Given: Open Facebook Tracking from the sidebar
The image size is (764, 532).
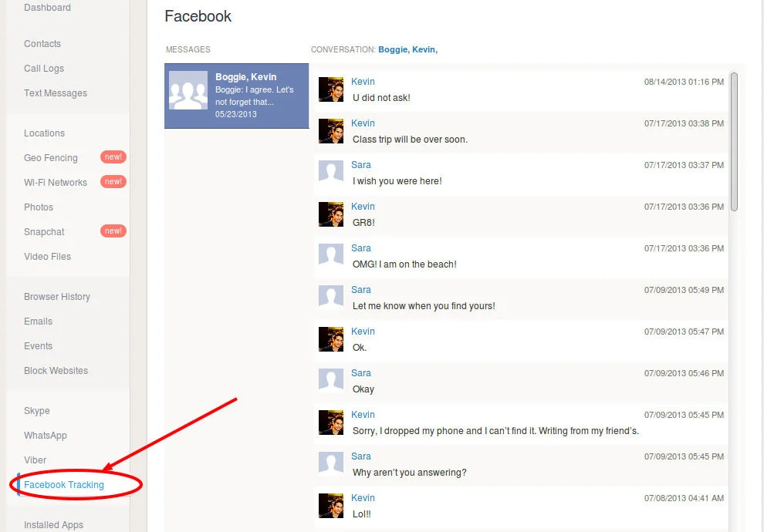Looking at the screenshot, I should point(63,485).
